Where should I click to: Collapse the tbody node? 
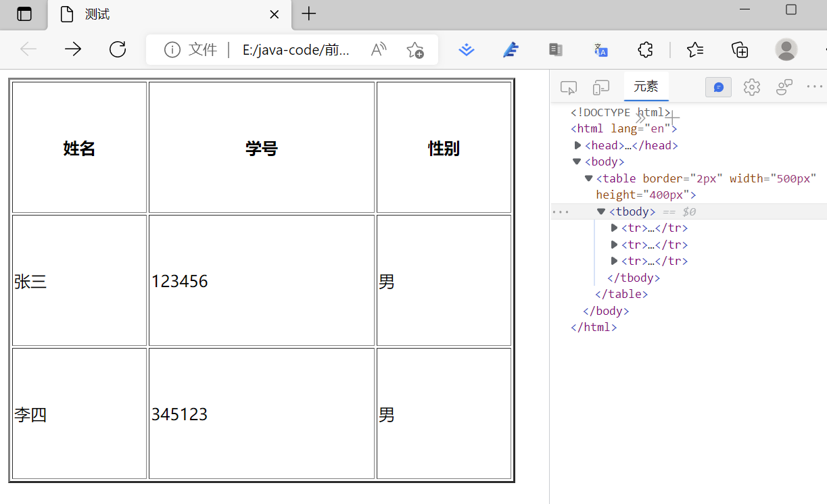(x=601, y=211)
